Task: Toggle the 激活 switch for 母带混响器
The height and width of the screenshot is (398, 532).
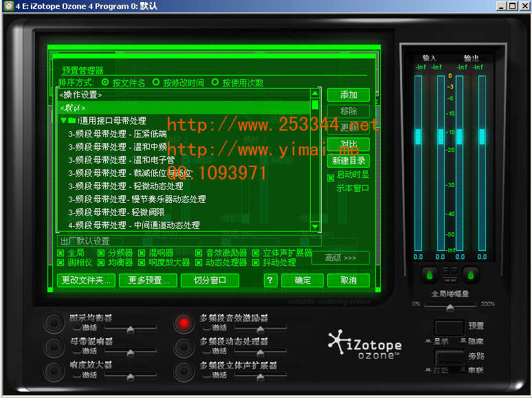Action: 77,351
